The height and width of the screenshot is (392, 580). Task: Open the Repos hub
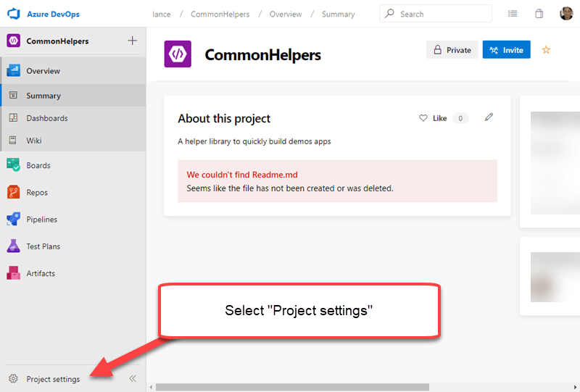pos(73,192)
